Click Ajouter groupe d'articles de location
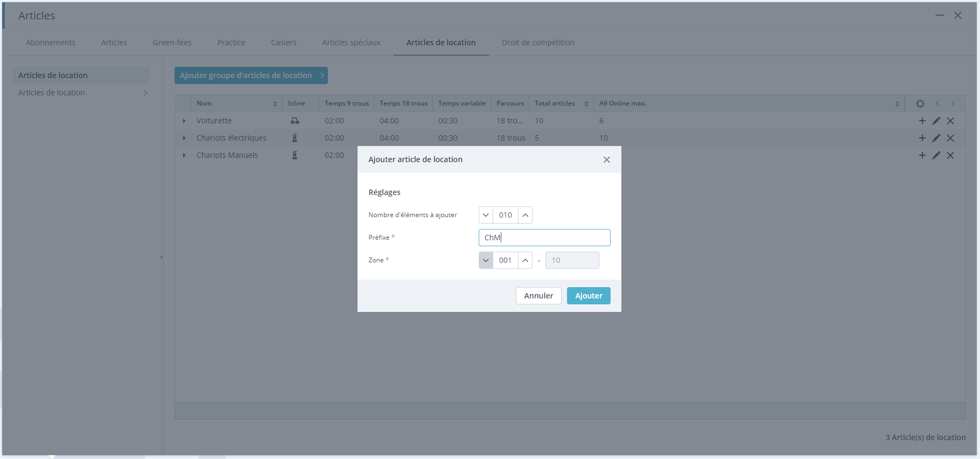Image resolution: width=980 pixels, height=459 pixels. point(251,75)
